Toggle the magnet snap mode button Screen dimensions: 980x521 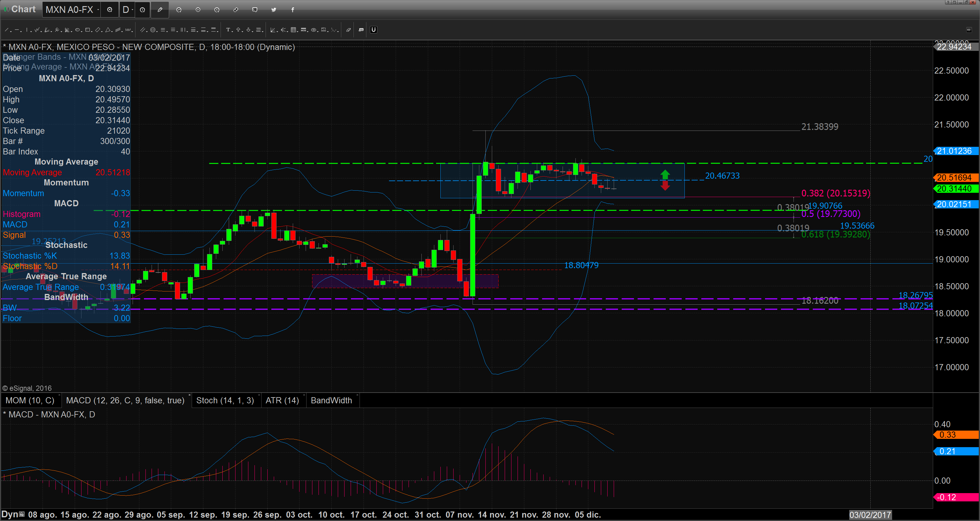click(x=374, y=30)
